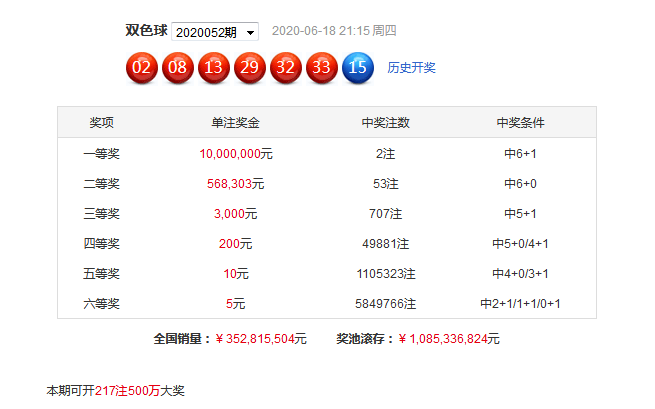Image resolution: width=655 pixels, height=409 pixels.
Task: Click the 中奖注数 column header
Action: pos(386,122)
